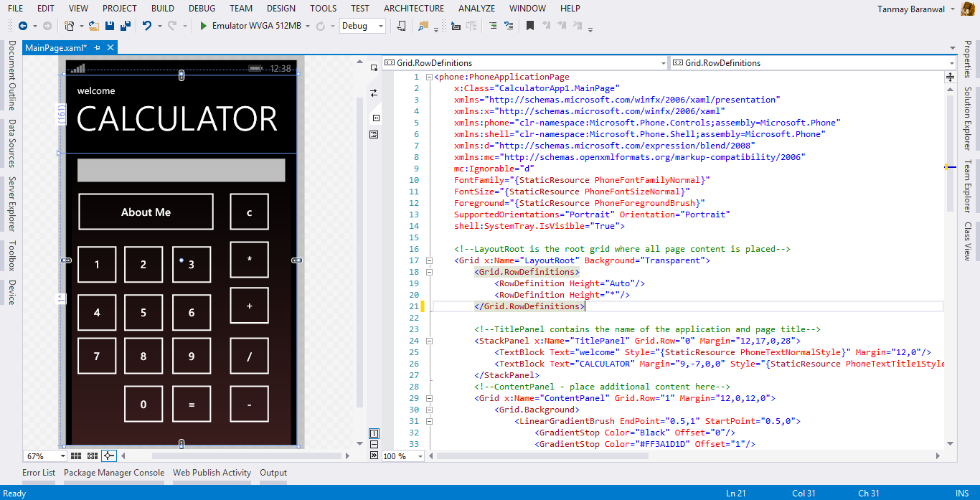The height and width of the screenshot is (500, 980).
Task: Undo the last action with the Undo icon
Action: coord(146,26)
